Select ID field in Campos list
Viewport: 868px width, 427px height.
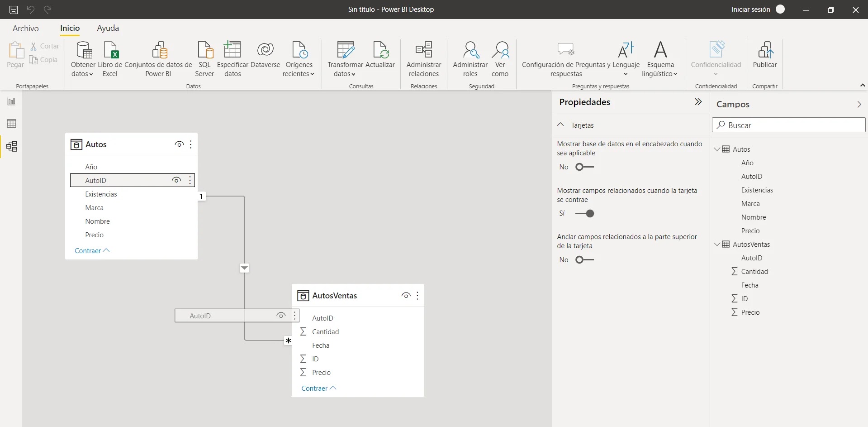744,299
